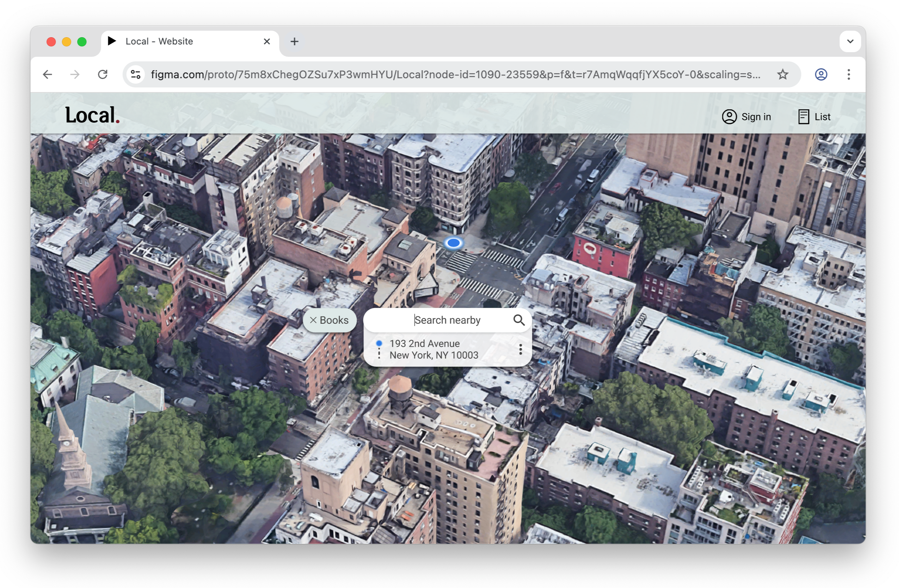Click the Local logo
This screenshot has width=899, height=588.
(92, 115)
